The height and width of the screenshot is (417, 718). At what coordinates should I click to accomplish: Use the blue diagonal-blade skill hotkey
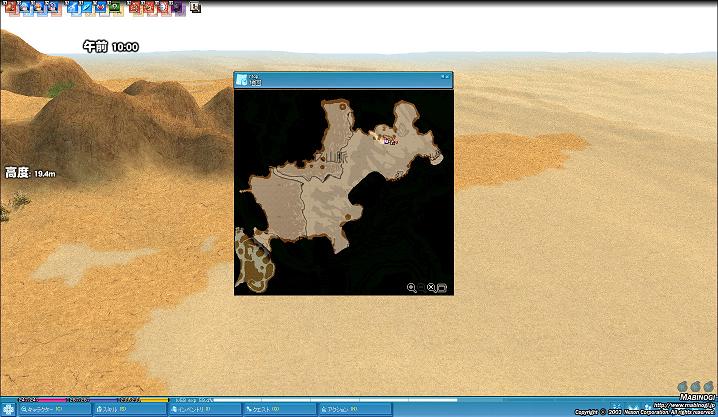pyautogui.click(x=87, y=7)
